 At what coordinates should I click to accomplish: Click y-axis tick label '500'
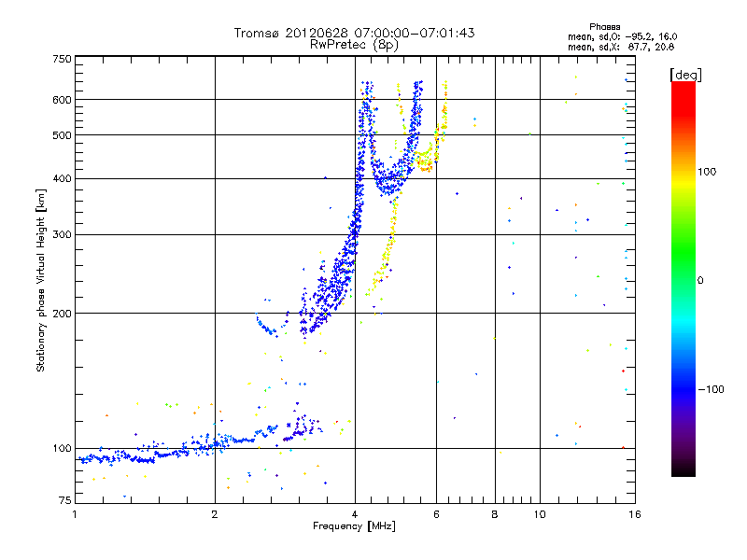[x=62, y=135]
